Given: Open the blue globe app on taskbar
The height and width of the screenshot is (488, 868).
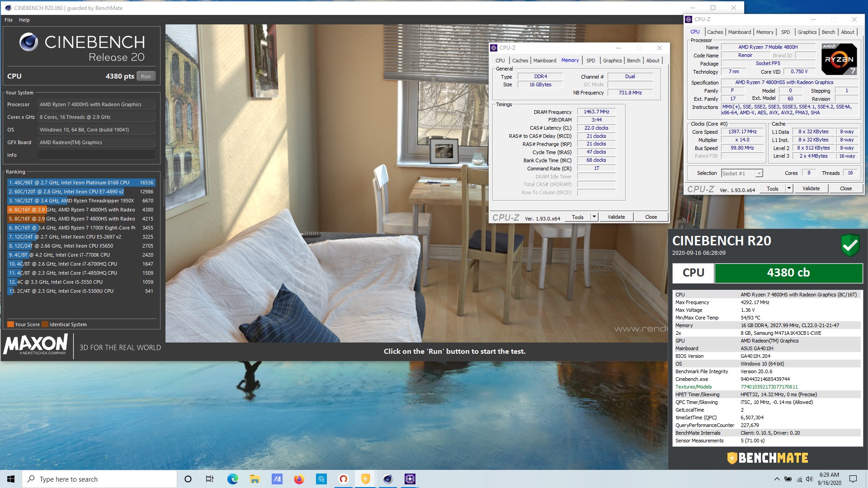Looking at the screenshot, I should coord(321,479).
